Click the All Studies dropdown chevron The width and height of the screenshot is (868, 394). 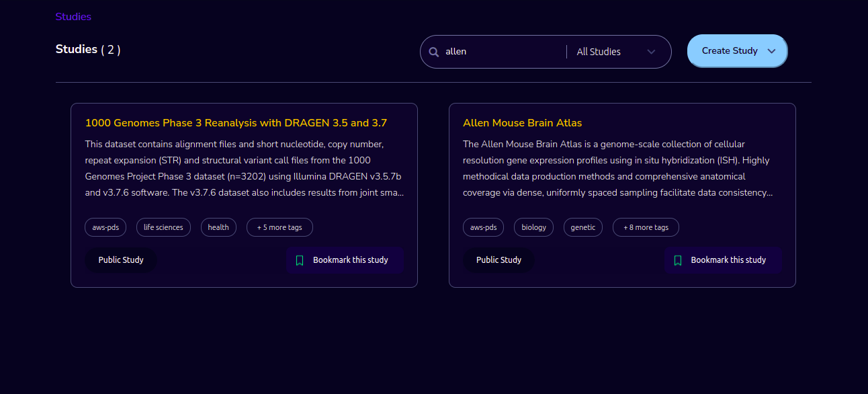pos(650,52)
